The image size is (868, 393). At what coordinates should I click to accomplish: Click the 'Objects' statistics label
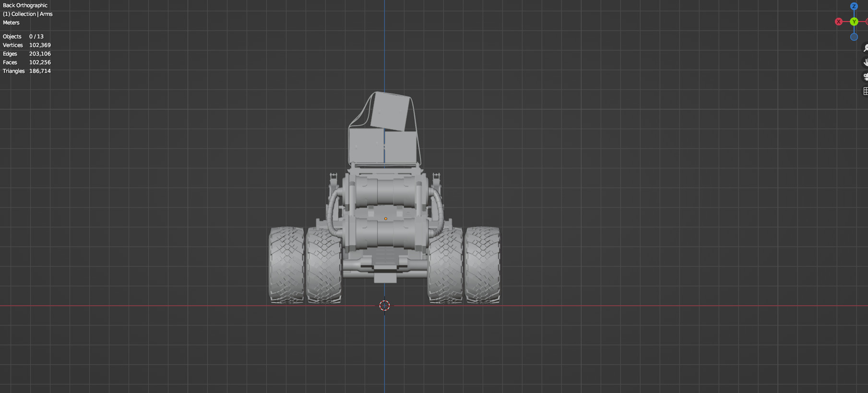tap(12, 36)
